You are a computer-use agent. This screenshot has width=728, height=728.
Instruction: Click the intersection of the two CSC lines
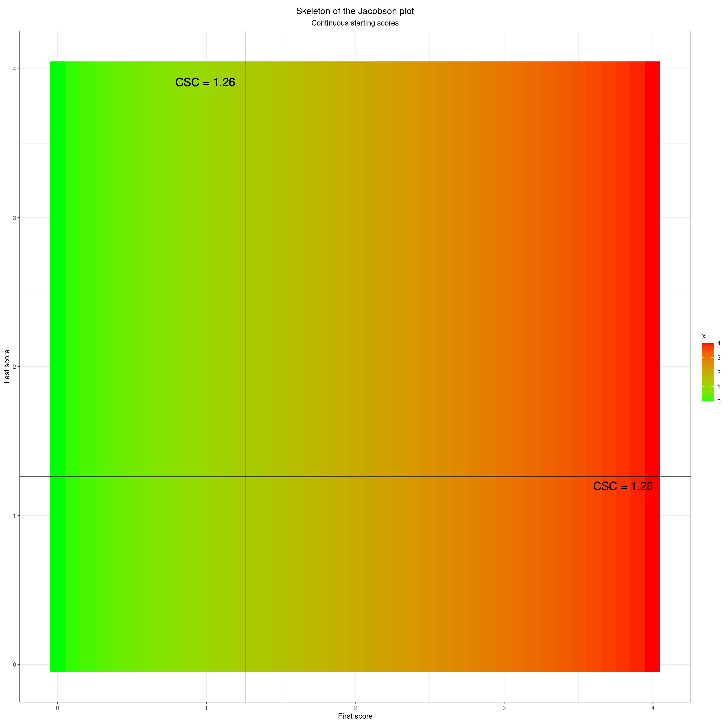click(x=245, y=477)
